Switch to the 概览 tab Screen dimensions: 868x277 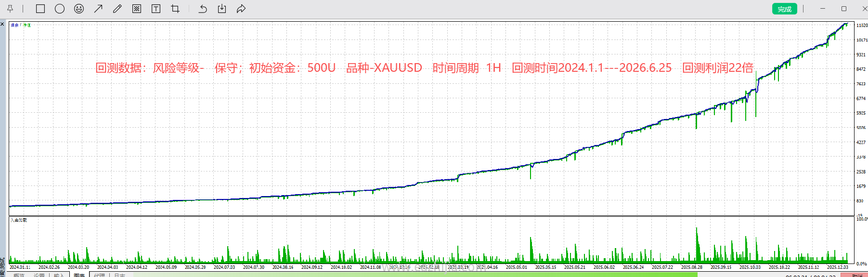click(x=19, y=275)
